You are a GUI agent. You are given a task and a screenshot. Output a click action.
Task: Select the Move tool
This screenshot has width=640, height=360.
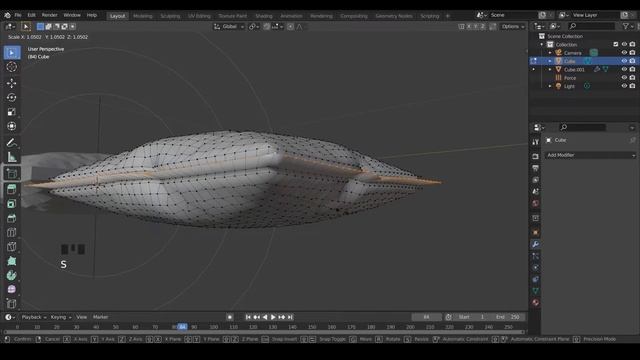pyautogui.click(x=12, y=83)
